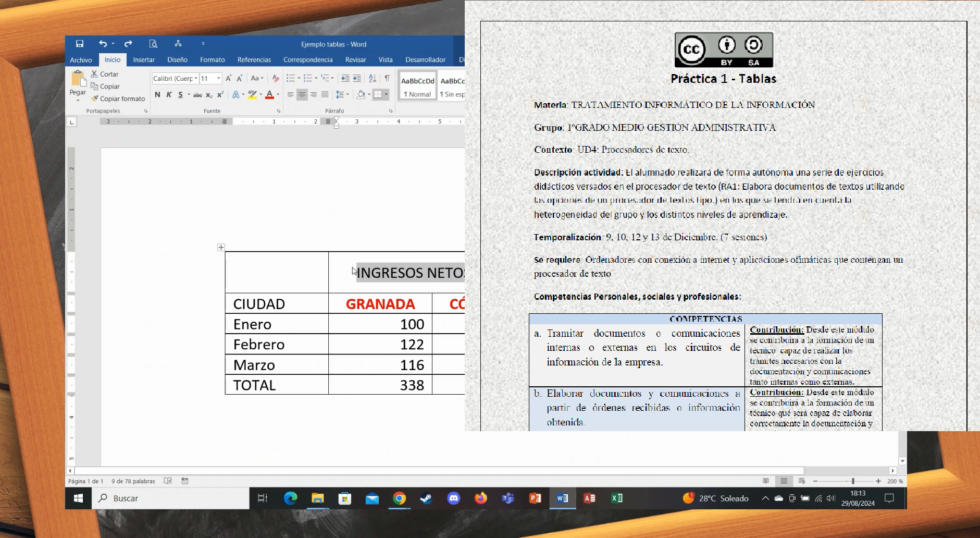Apply justified paragraph alignment
Image resolution: width=980 pixels, height=538 pixels.
[x=325, y=94]
